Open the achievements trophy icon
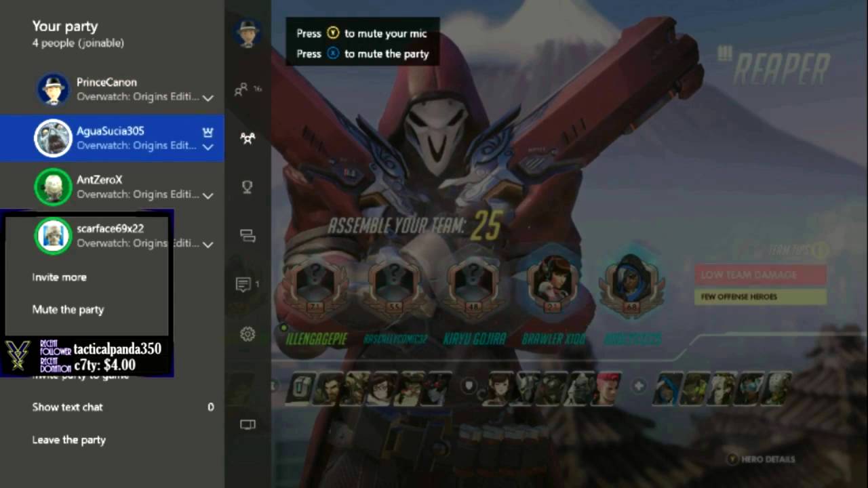868x488 pixels. [x=248, y=187]
